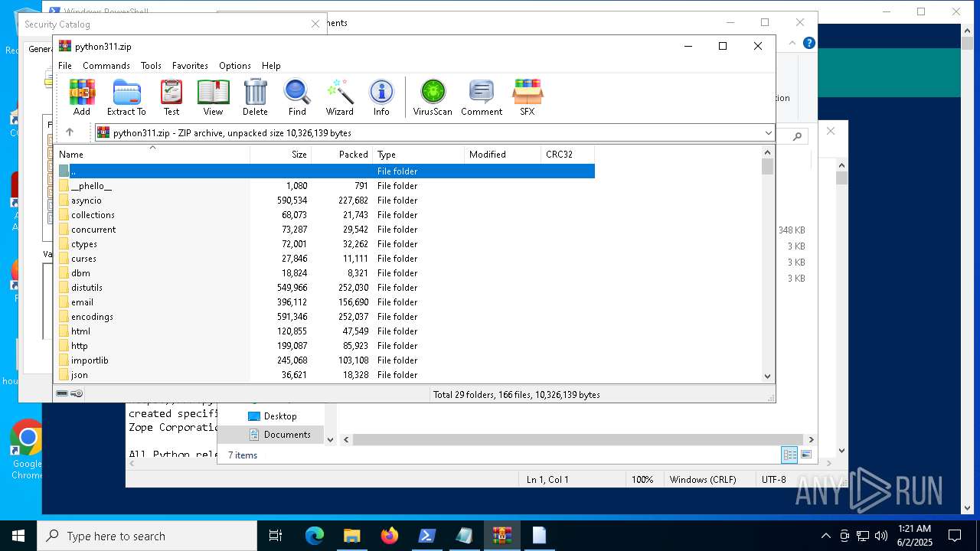980x551 pixels.
Task: Click Explorer horizontal scrollbar right arrow
Action: coord(811,439)
